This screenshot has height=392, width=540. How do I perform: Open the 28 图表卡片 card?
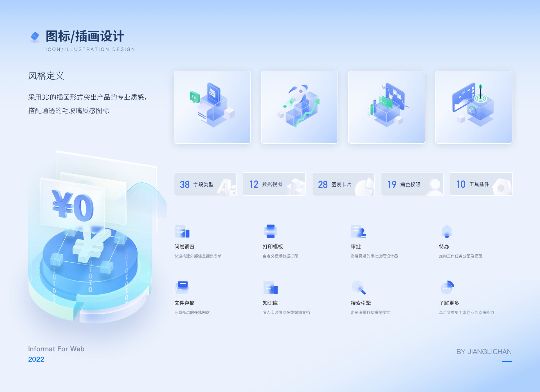343,184
